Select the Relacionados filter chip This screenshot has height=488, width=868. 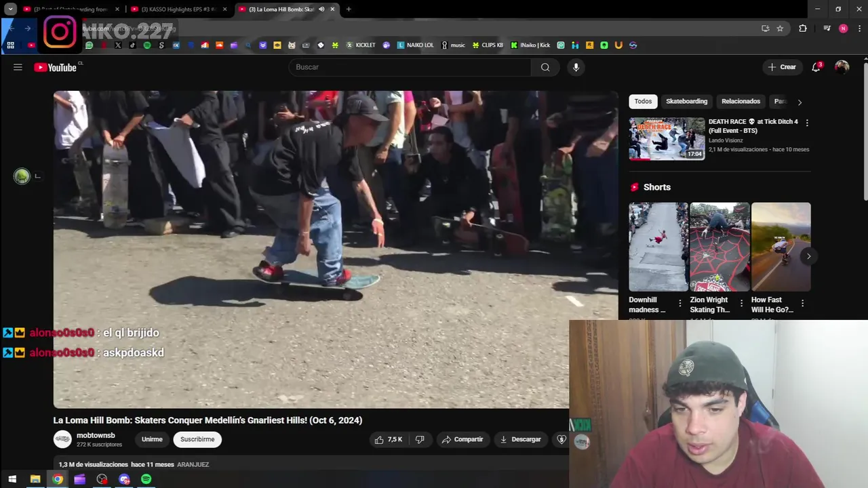pos(741,102)
